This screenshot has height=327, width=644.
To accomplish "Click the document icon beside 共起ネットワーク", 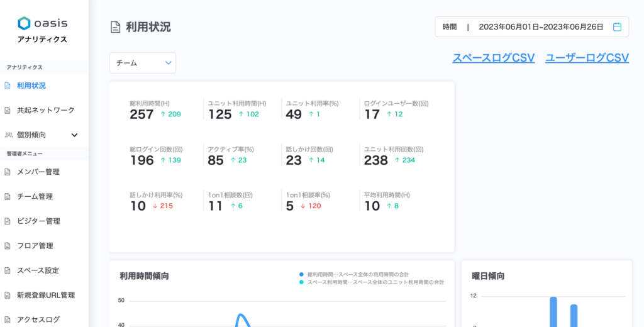I will (x=8, y=110).
